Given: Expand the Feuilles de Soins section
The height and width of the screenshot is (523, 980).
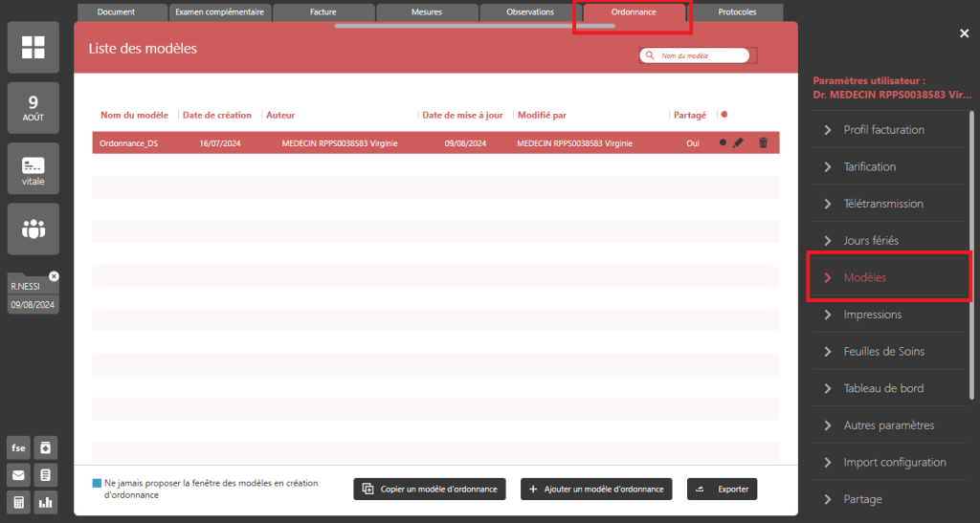Looking at the screenshot, I should pos(883,352).
